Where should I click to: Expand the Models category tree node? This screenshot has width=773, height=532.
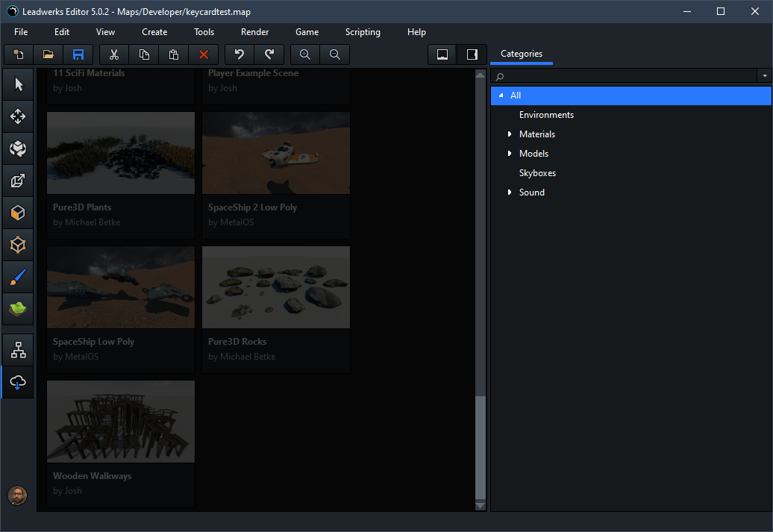click(510, 154)
